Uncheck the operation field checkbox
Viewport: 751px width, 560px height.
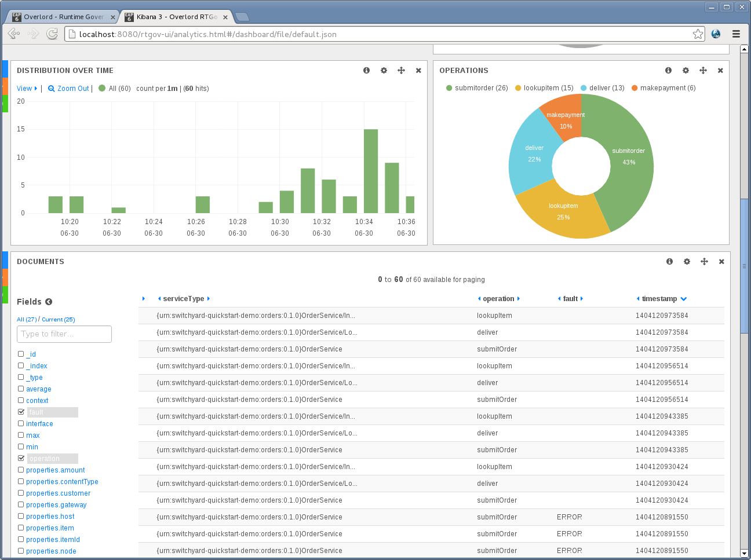click(x=21, y=458)
